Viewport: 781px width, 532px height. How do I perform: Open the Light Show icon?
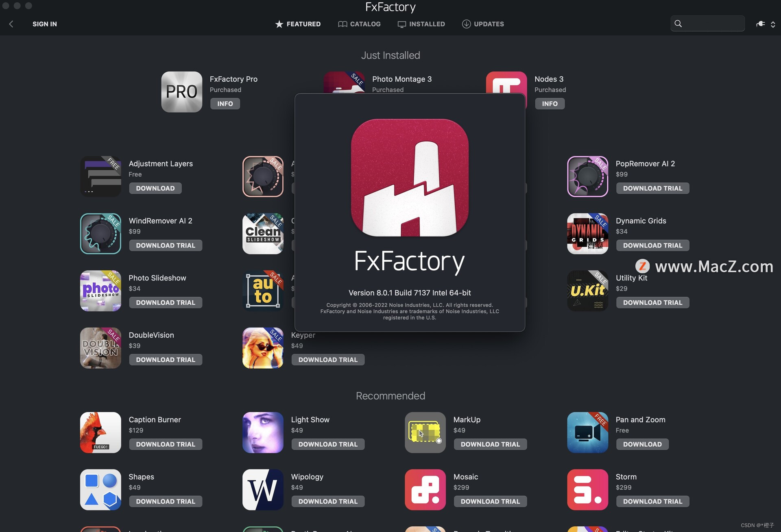coord(263,432)
